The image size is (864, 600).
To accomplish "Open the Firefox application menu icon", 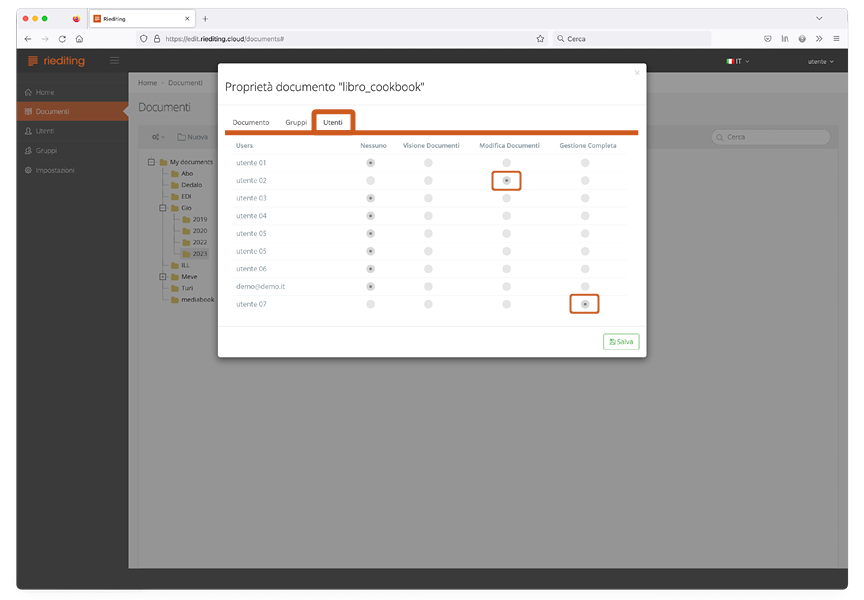I will point(836,39).
